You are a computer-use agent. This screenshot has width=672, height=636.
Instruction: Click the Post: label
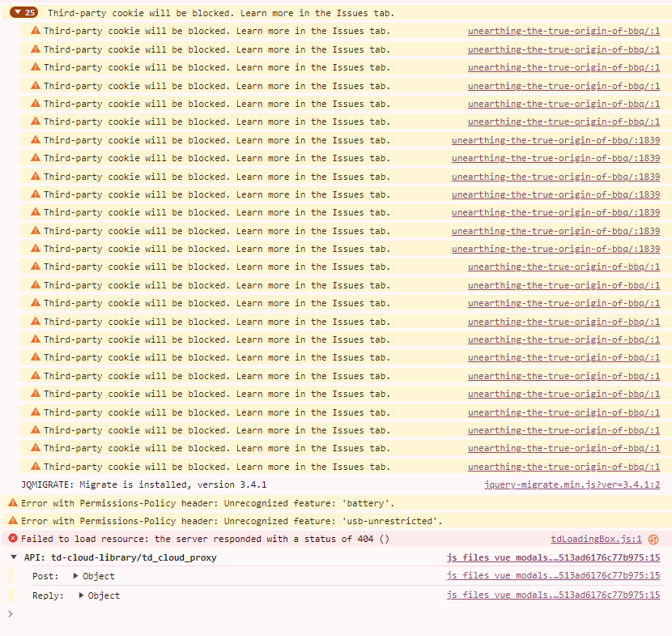pos(45,576)
